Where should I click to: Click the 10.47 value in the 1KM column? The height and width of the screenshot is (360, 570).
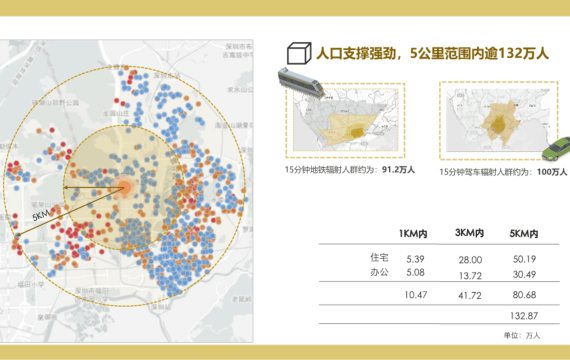tap(416, 295)
